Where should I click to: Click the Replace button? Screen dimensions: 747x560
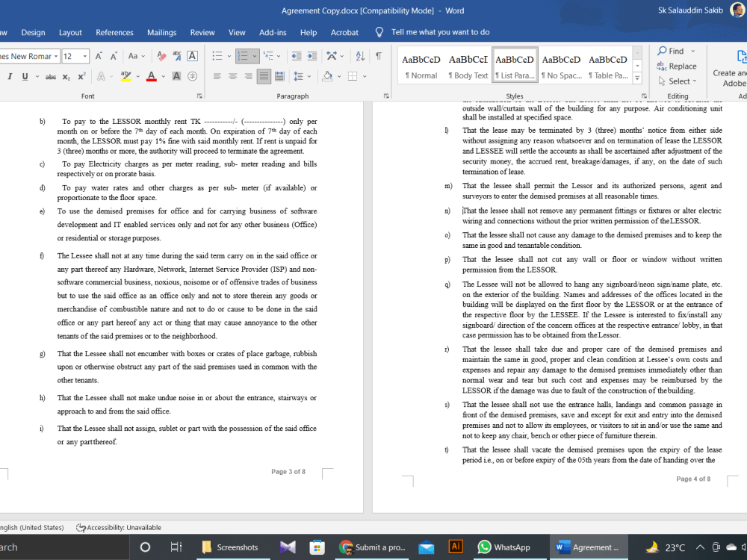tap(677, 66)
